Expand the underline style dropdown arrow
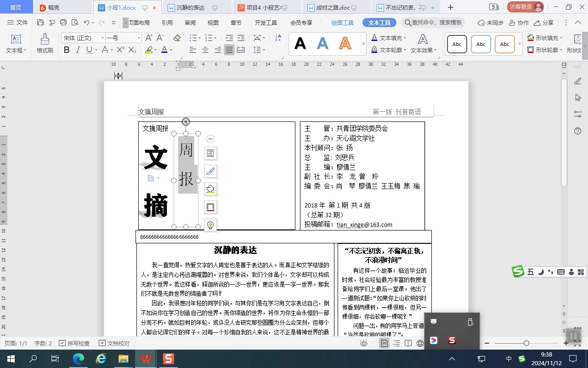Screen dimensions: 588x368 (x=95, y=50)
